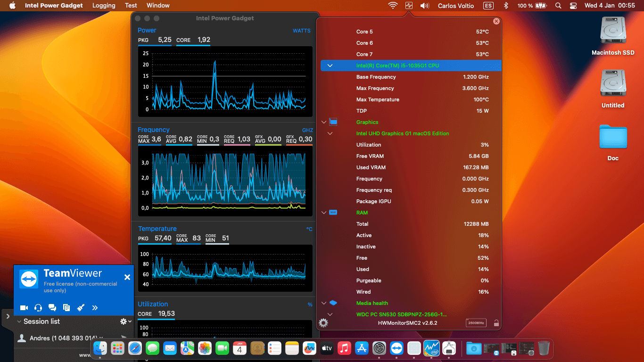
Task: Close the TeamViewer panel with X
Action: point(127,277)
